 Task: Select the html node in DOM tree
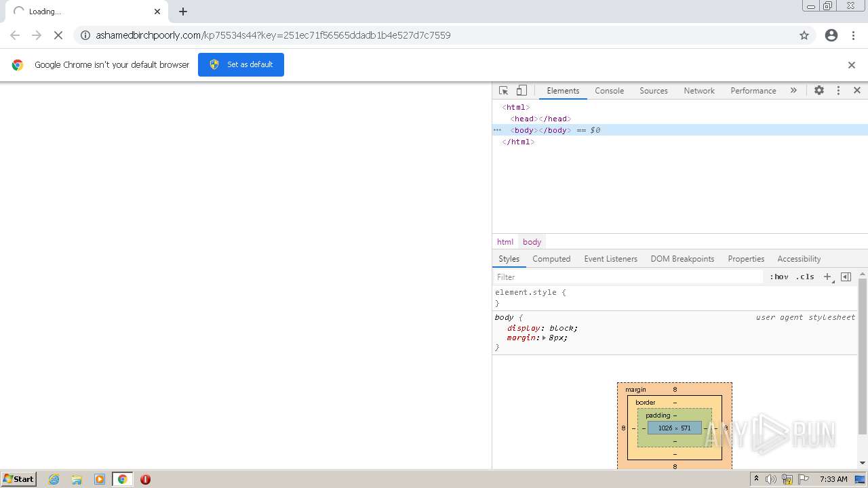click(516, 107)
